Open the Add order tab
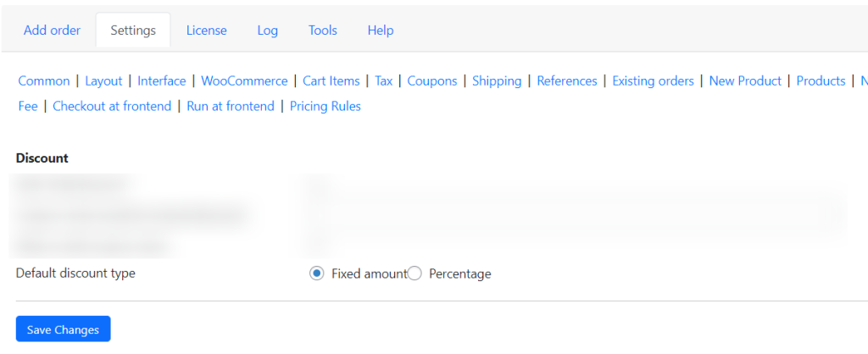 52,30
